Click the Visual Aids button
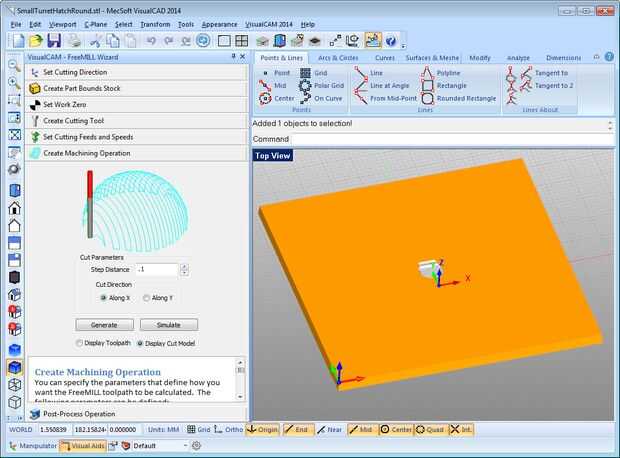620x458 pixels. coord(83,446)
